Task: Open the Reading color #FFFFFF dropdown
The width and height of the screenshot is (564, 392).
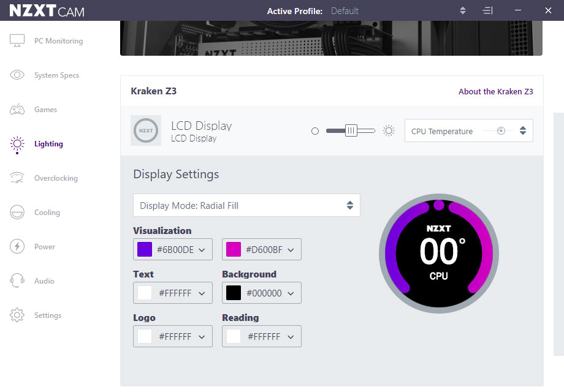Action: point(262,336)
